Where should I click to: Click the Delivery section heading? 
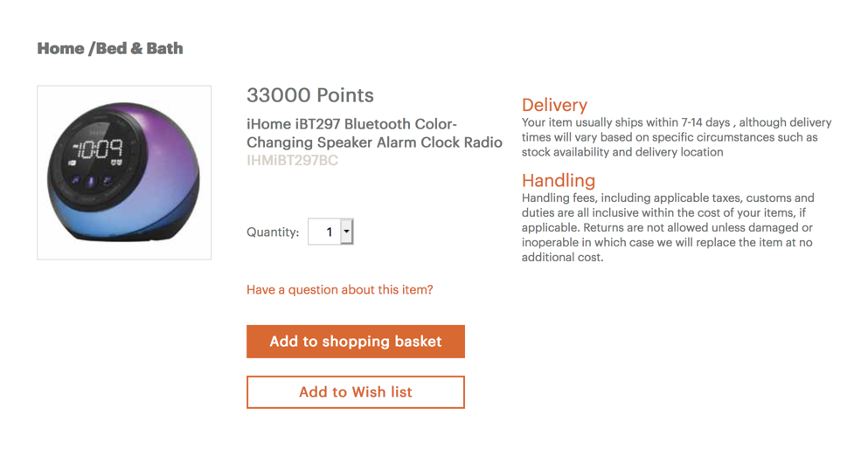(x=554, y=105)
